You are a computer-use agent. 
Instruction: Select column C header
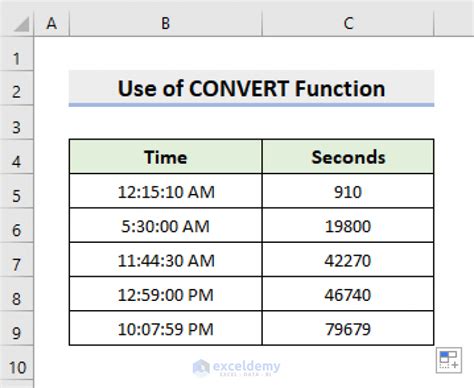coord(348,23)
